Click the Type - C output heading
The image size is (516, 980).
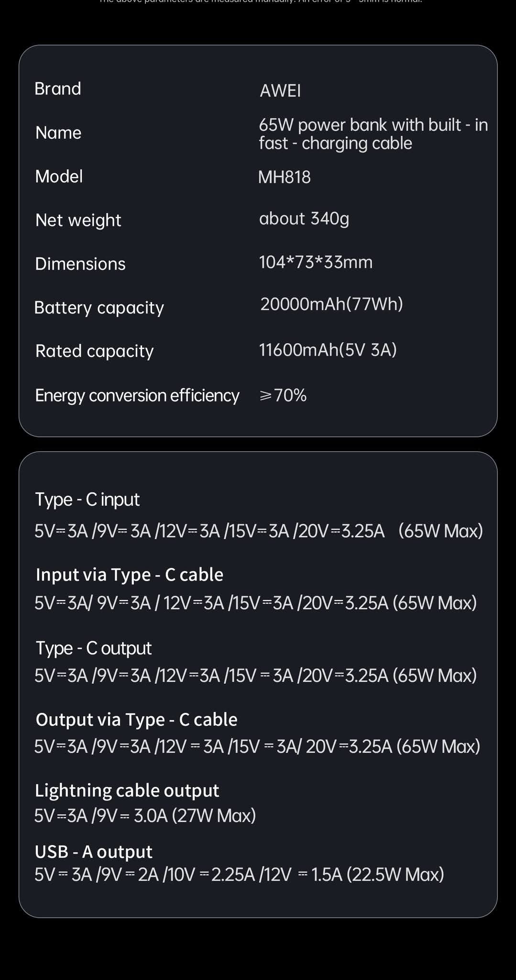(94, 648)
